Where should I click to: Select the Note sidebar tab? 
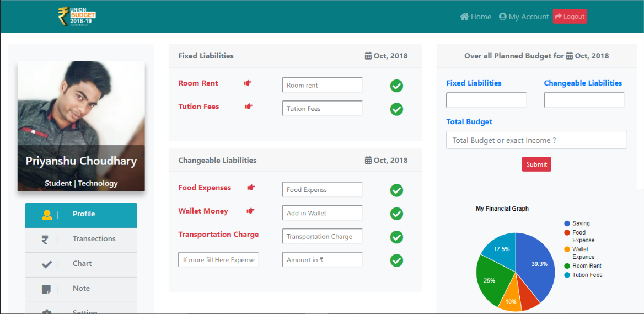coord(81,289)
